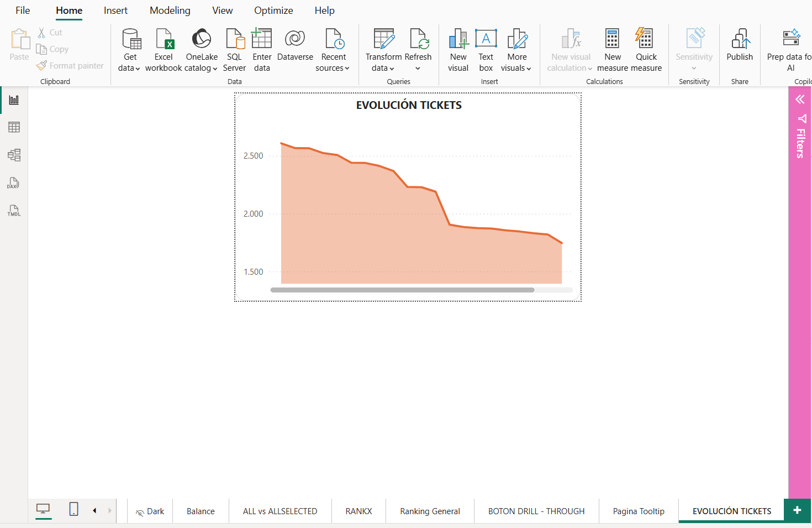Open the Model view icon
The height and width of the screenshot is (528, 812).
pyautogui.click(x=14, y=155)
